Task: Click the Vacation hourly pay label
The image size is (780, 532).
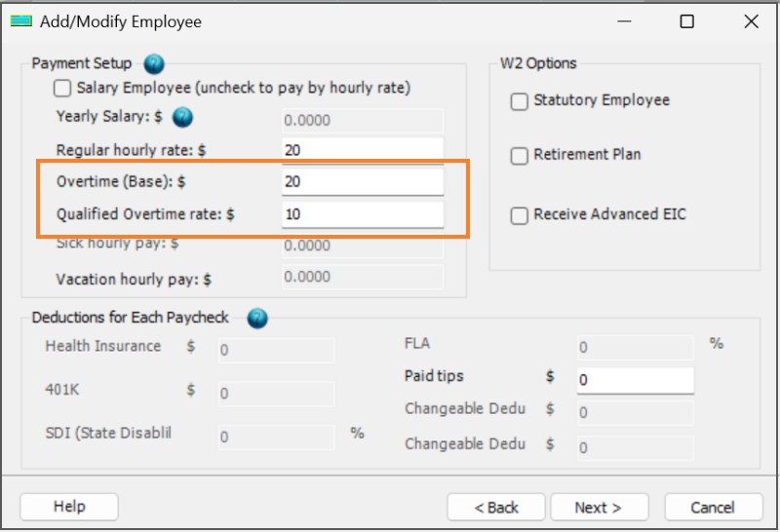Action: [x=134, y=280]
